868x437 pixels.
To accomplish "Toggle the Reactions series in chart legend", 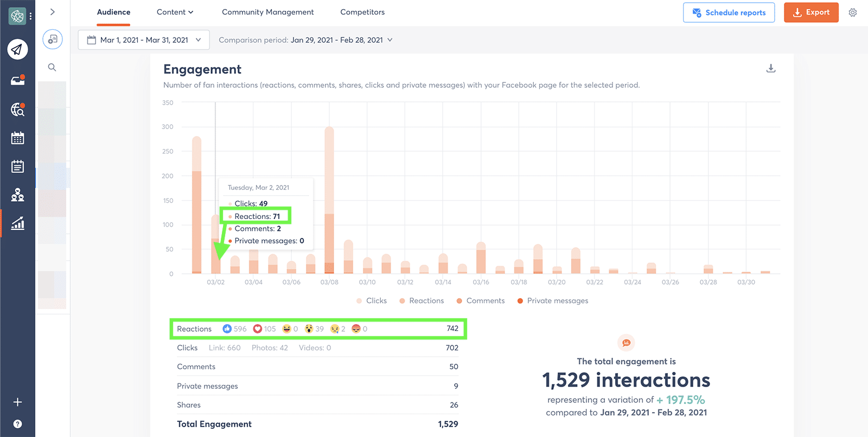I will (x=422, y=301).
